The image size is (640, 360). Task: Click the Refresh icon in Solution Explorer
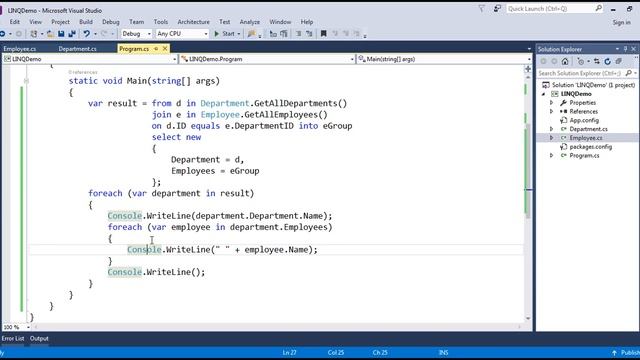[x=607, y=62]
